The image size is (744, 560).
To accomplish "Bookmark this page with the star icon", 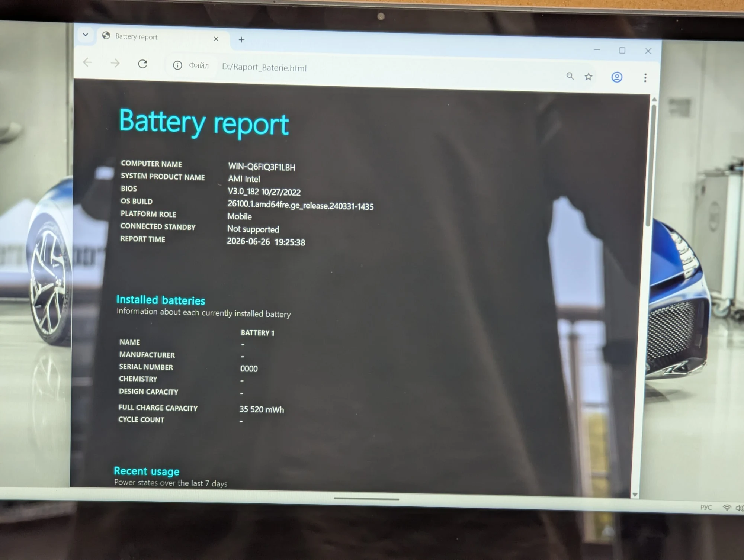I will coord(588,77).
